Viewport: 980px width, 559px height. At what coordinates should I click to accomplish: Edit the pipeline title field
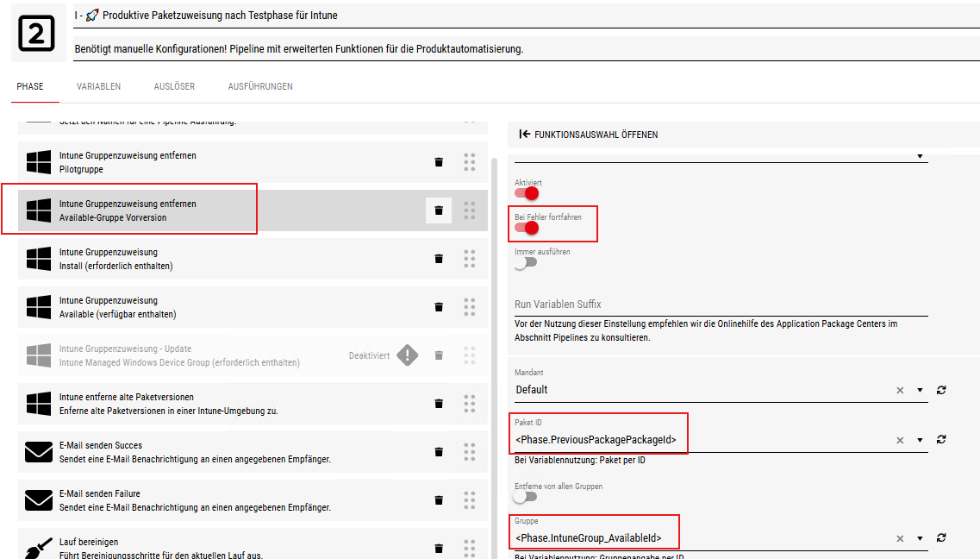pyautogui.click(x=527, y=16)
